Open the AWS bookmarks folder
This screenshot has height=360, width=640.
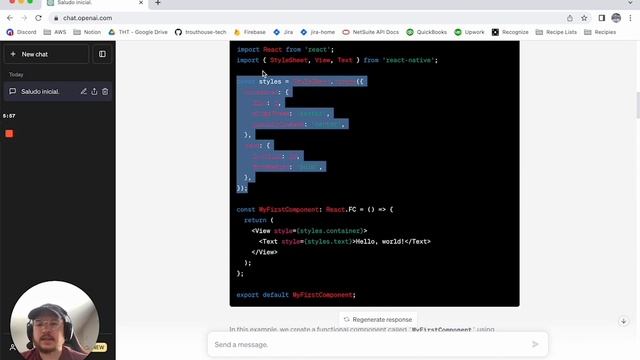coord(55,32)
